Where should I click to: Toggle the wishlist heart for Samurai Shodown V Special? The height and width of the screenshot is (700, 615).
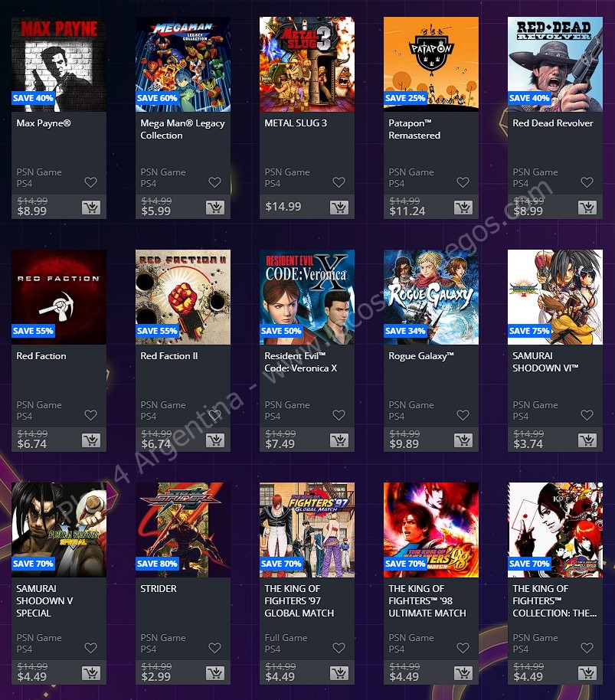[x=90, y=648]
